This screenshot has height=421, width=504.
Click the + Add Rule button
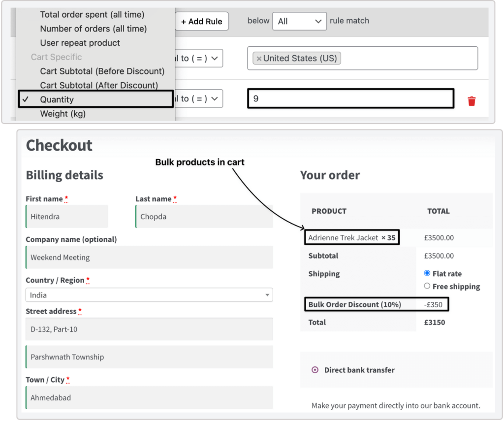click(x=202, y=22)
